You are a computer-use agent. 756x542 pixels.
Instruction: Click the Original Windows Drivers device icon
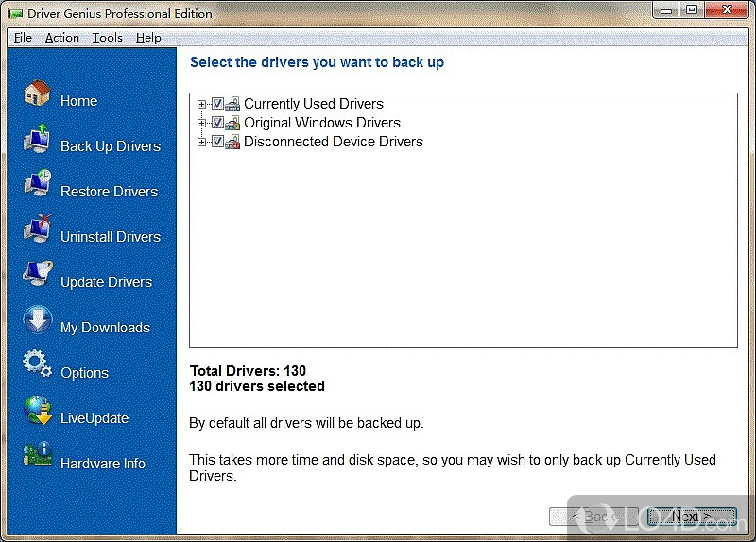point(232,123)
